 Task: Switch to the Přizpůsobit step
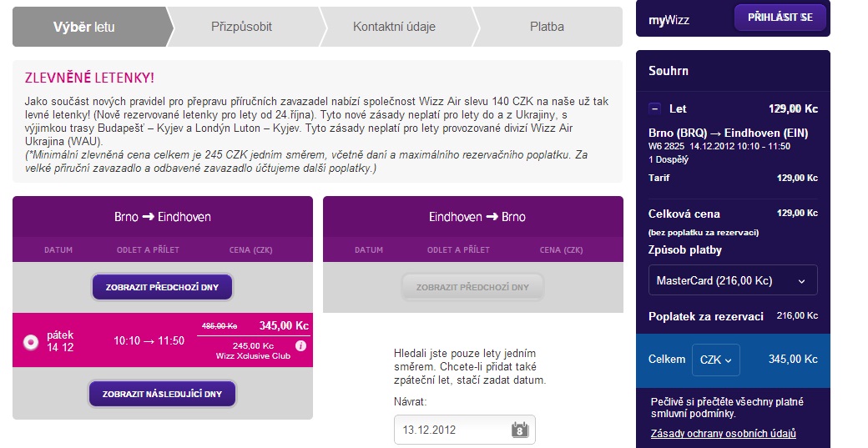pyautogui.click(x=241, y=27)
